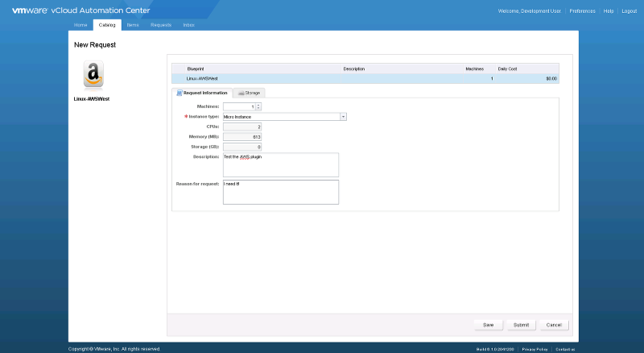
Task: Open the Contact us footer link
Action: [x=565, y=349]
